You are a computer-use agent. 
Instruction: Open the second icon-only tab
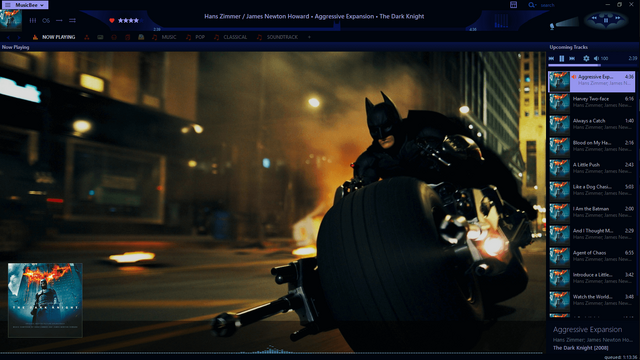100,37
